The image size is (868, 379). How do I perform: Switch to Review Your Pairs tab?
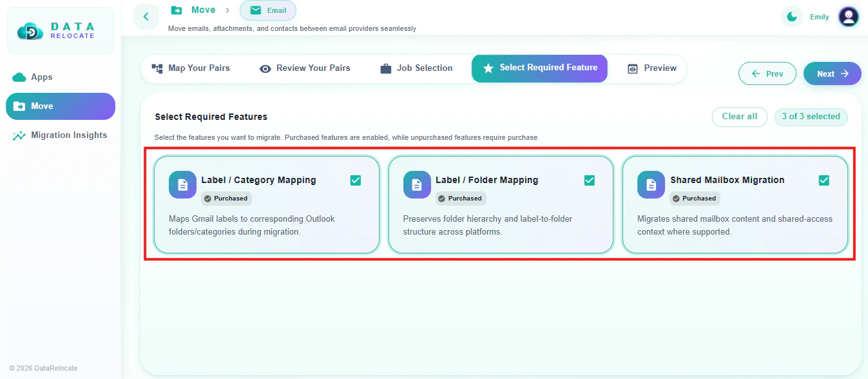305,68
